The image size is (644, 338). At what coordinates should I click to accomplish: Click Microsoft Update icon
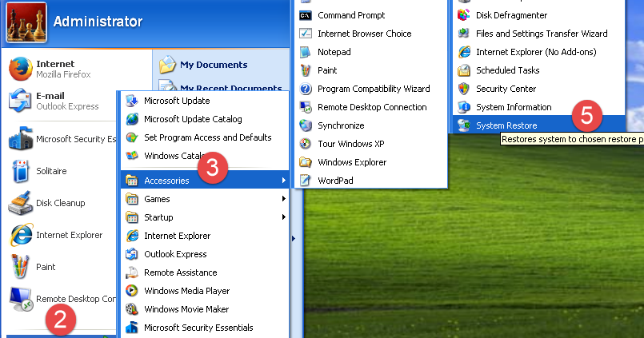pyautogui.click(x=132, y=101)
